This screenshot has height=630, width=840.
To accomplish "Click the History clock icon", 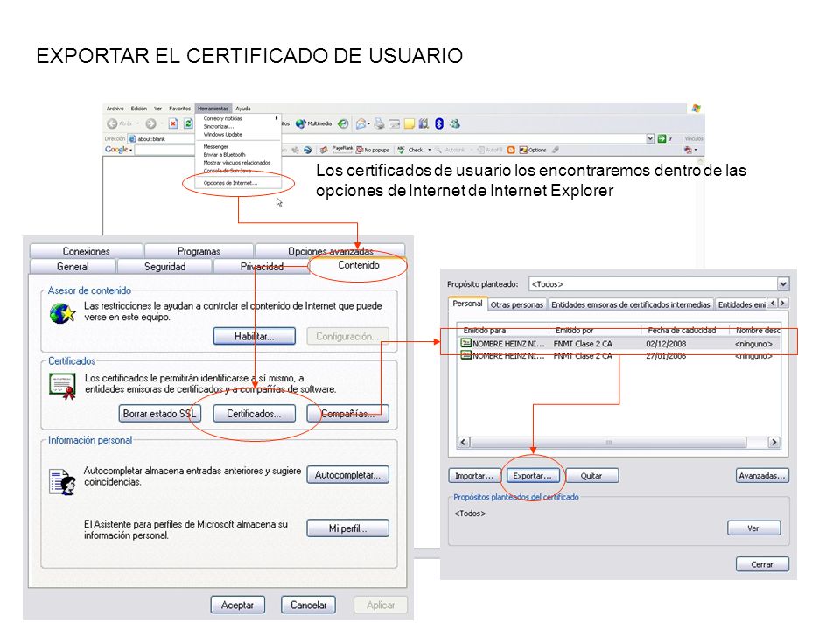I will (x=343, y=123).
